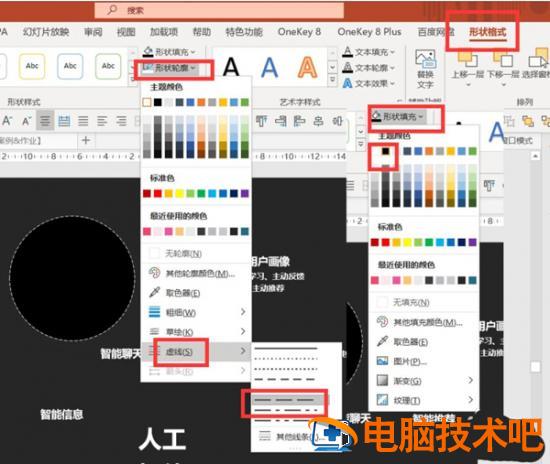Open the second 形状填充 dropdown button
Image resolution: width=550 pixels, height=464 pixels.
(x=399, y=116)
